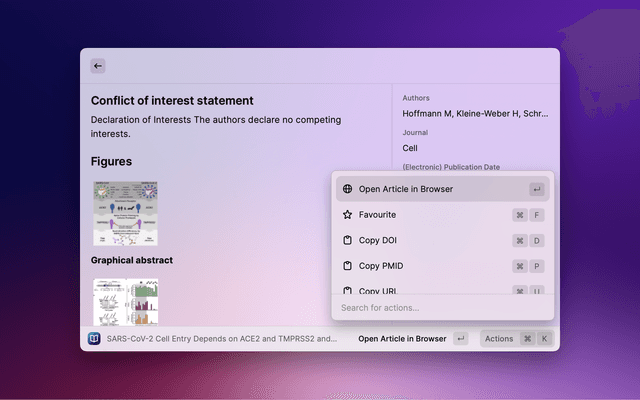The height and width of the screenshot is (400, 640).
Task: Click the star icon next to Favourite
Action: pos(347,215)
